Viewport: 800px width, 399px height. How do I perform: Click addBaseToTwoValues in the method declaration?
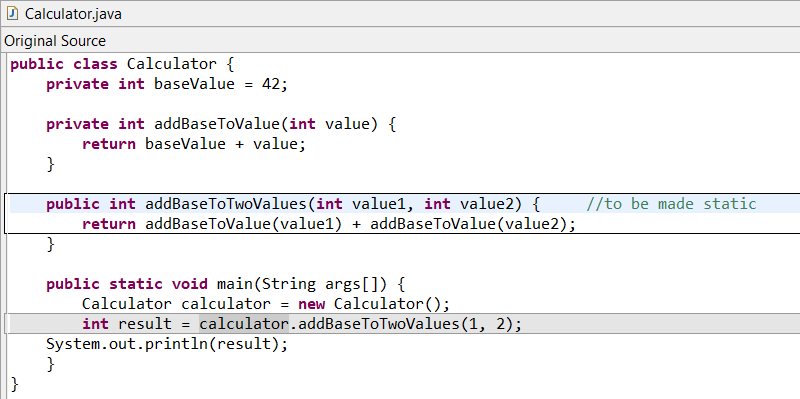(x=226, y=204)
